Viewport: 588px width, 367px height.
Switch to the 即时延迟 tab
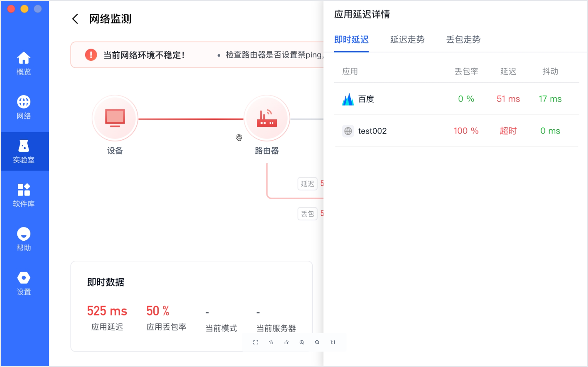[x=352, y=40]
